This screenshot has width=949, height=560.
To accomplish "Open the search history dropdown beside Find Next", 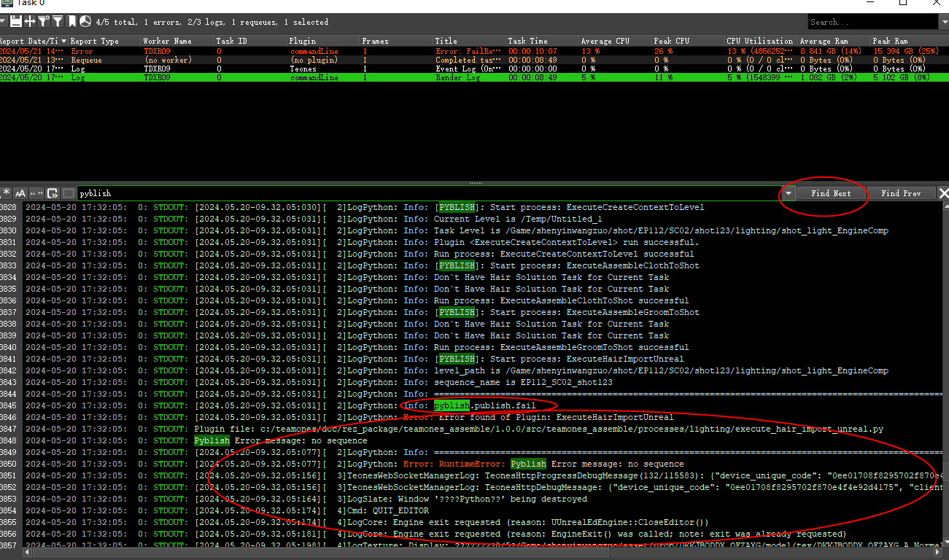I will (x=789, y=193).
